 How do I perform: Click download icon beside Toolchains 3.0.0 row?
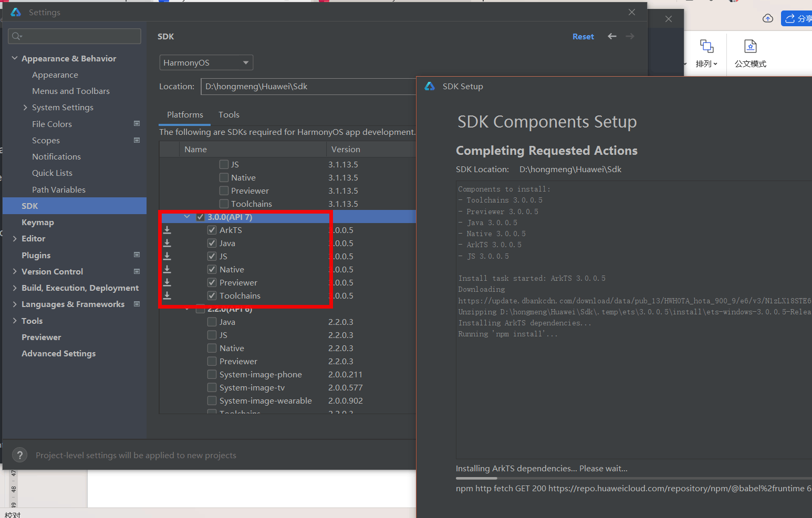167,295
